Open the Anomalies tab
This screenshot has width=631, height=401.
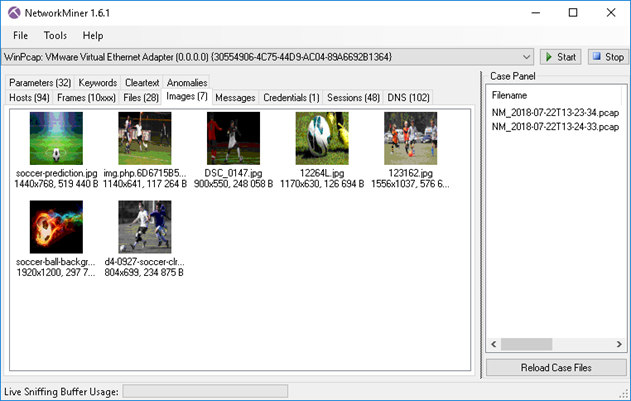click(187, 83)
